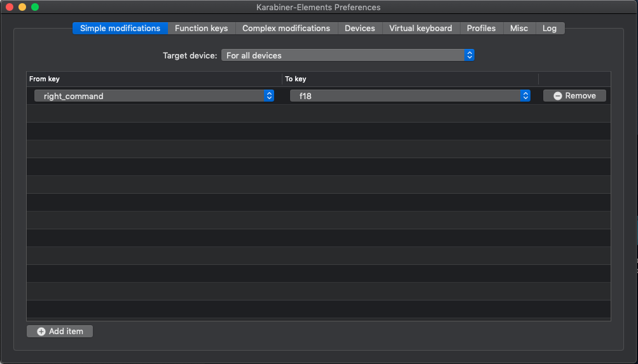
Task: Click the To key column header
Action: pos(410,79)
